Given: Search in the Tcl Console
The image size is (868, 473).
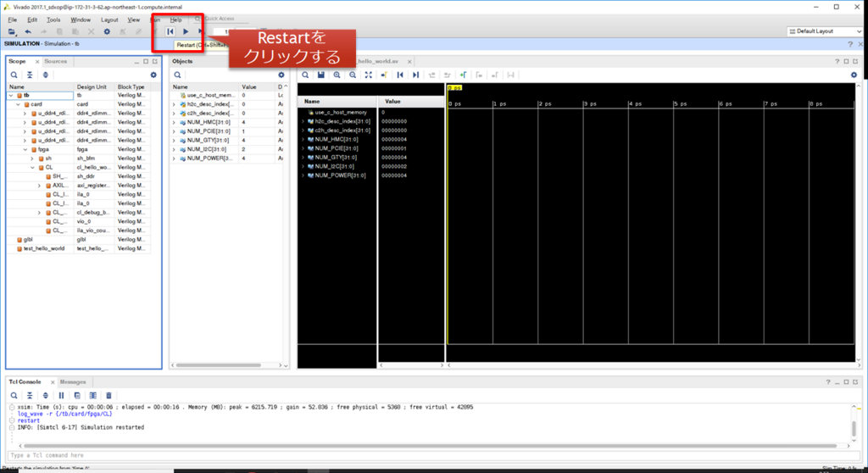Looking at the screenshot, I should (14, 396).
